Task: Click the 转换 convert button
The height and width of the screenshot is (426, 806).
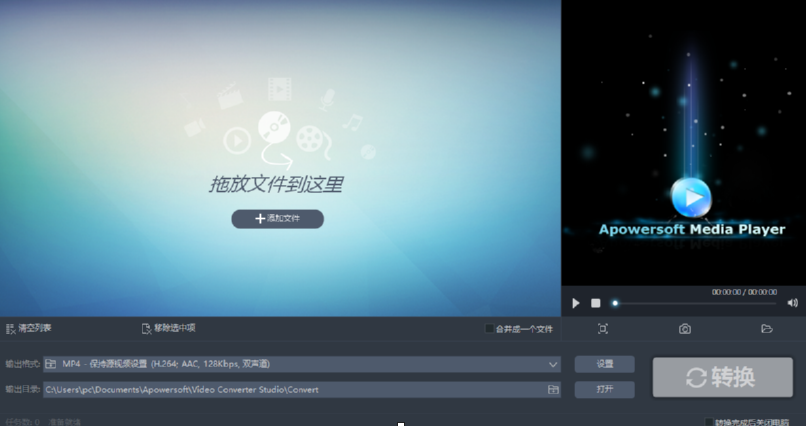Action: coord(723,377)
